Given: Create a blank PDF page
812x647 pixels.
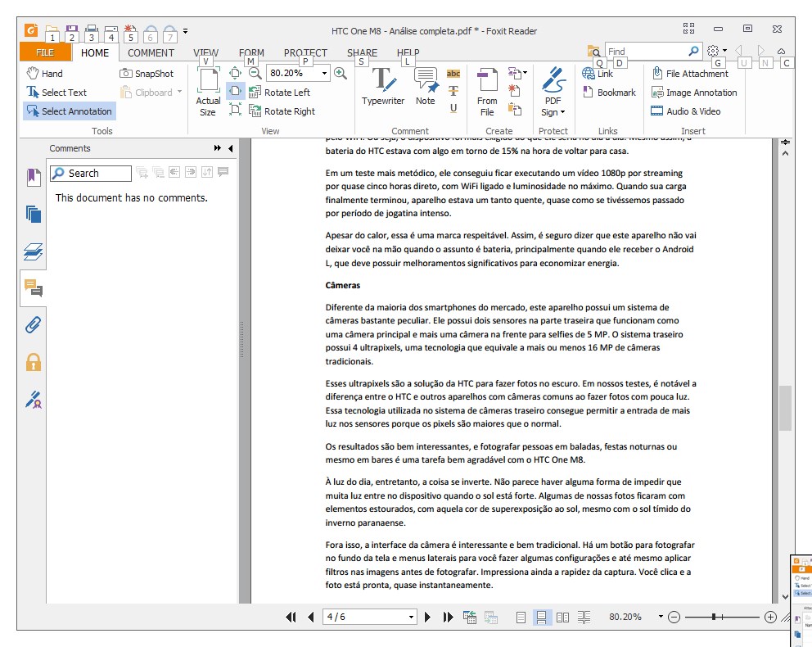Looking at the screenshot, I should [x=514, y=91].
